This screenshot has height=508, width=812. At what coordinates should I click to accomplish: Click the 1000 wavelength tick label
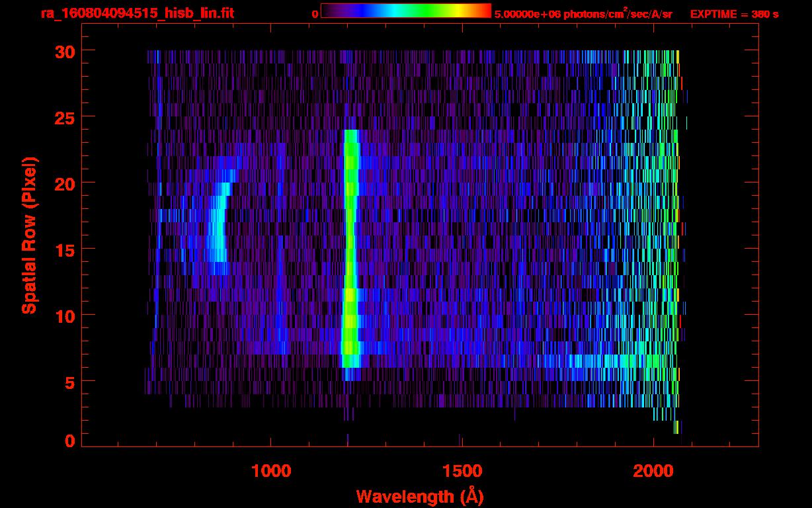tap(271, 471)
